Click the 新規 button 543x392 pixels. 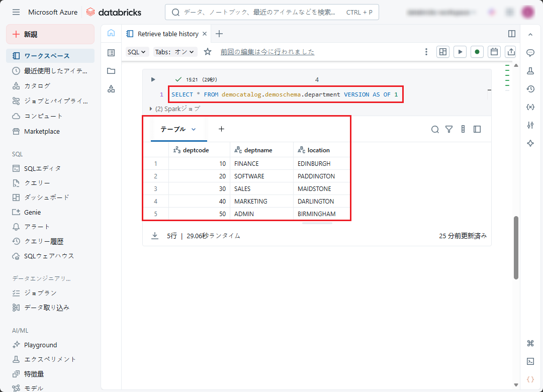pyautogui.click(x=50, y=34)
